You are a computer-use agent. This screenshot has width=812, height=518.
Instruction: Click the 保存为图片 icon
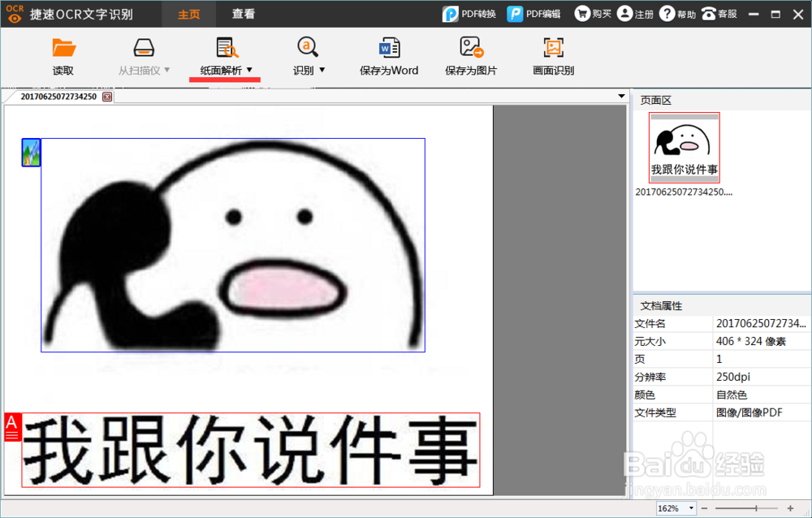click(x=471, y=47)
